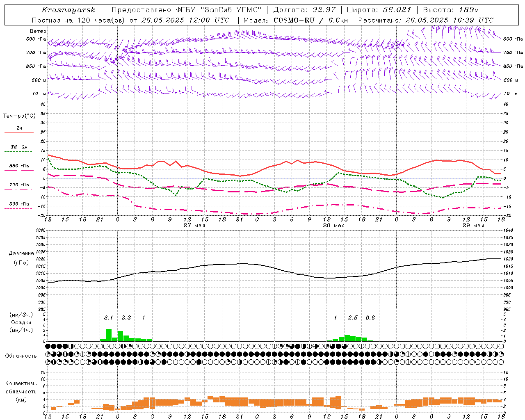Click the "Ветер" wind panel label
This screenshot has width=525, height=420.
(38, 31)
